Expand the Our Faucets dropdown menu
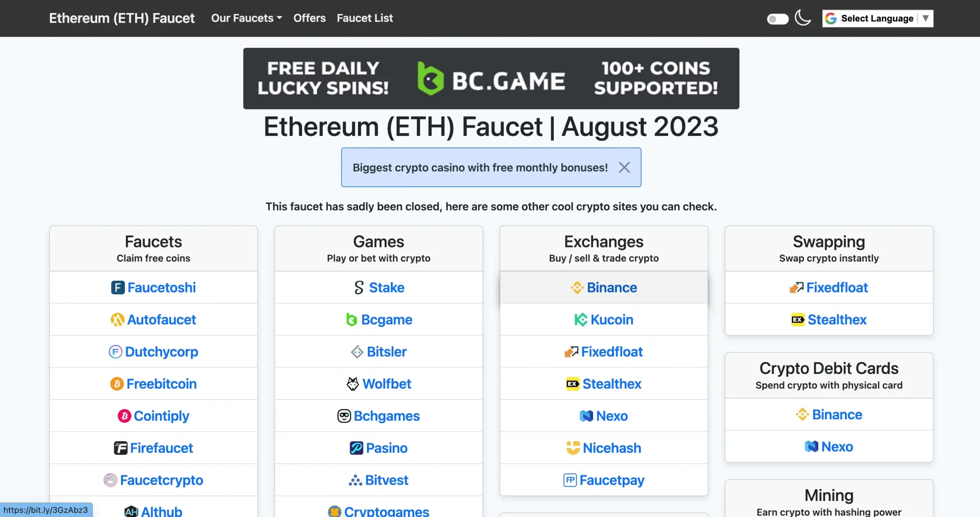Image resolution: width=980 pixels, height=517 pixels. click(246, 18)
